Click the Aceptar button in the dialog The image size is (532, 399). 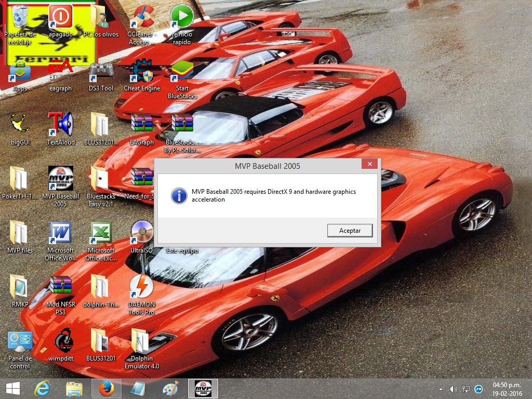click(x=350, y=230)
